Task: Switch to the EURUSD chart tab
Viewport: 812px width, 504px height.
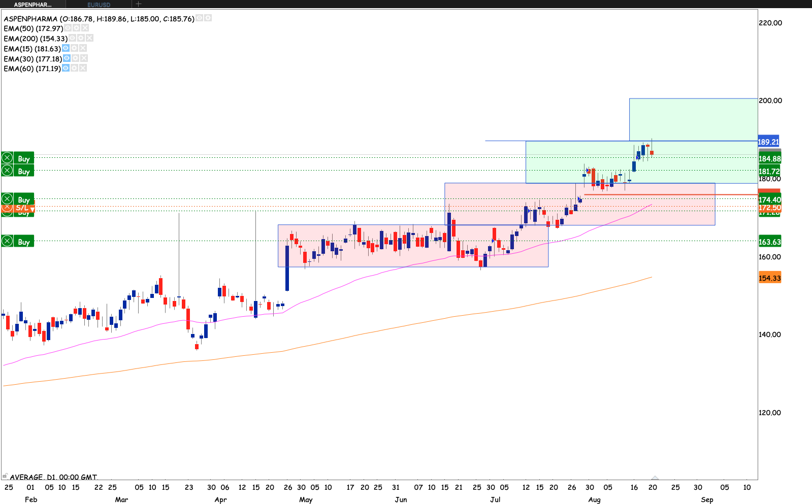Action: point(99,5)
